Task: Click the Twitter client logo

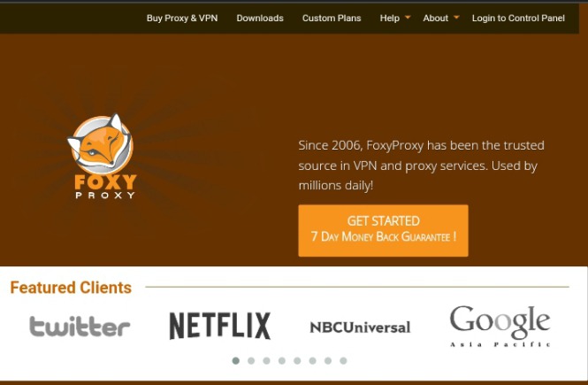Action: (80, 326)
